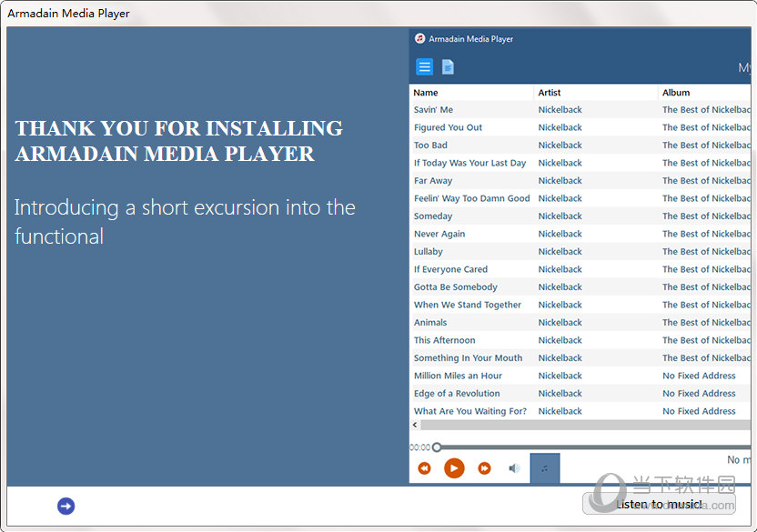757x532 pixels.
Task: Click the Listen to music! button
Action: pos(659,504)
